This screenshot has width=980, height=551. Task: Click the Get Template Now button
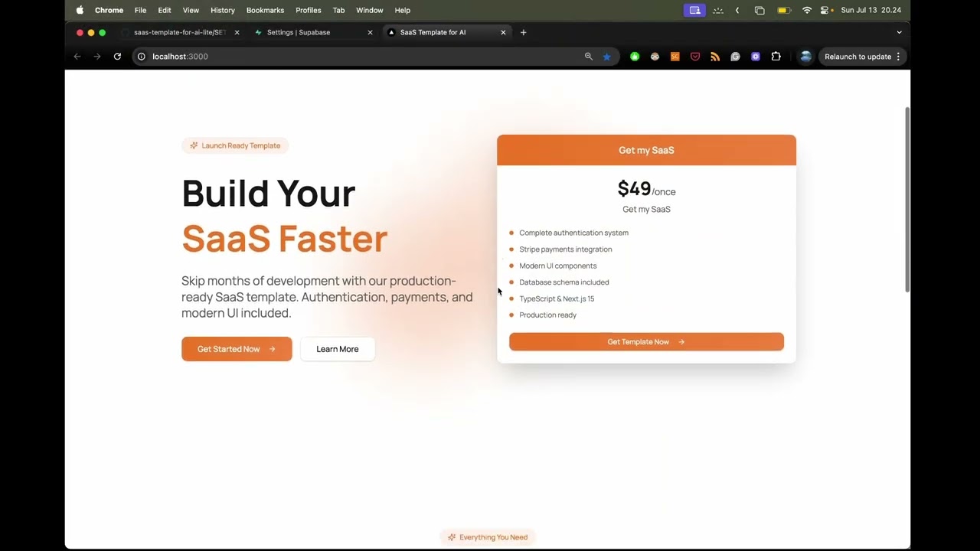(646, 341)
